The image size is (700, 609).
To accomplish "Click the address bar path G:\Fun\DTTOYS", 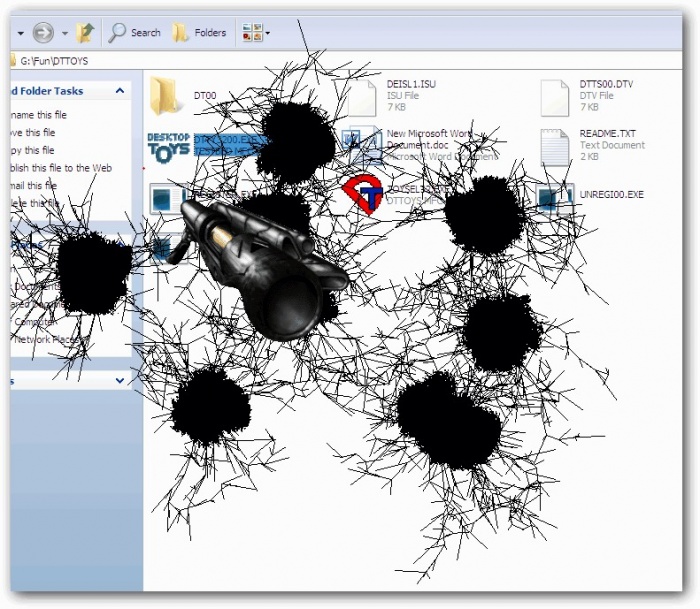I will (54, 61).
